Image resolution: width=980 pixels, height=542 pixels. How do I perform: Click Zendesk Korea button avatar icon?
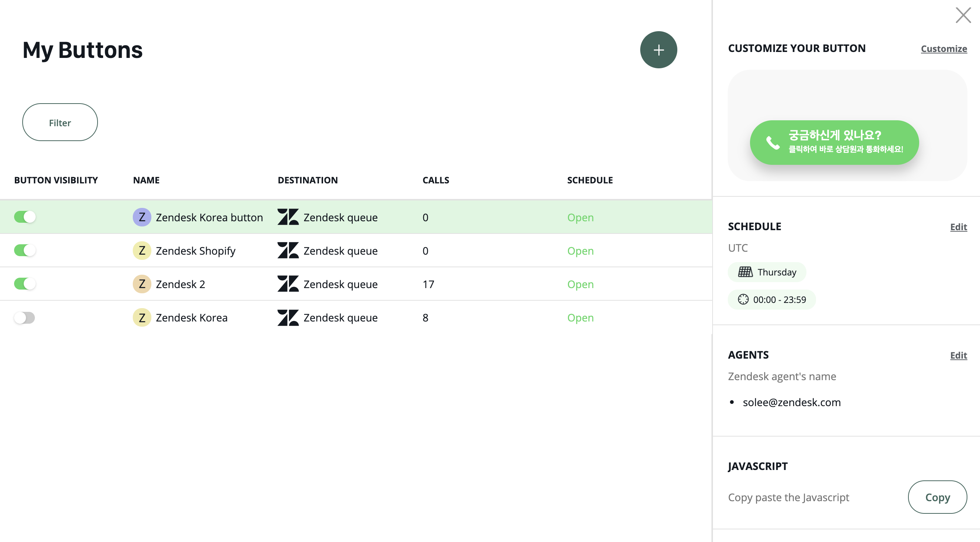[x=142, y=217]
